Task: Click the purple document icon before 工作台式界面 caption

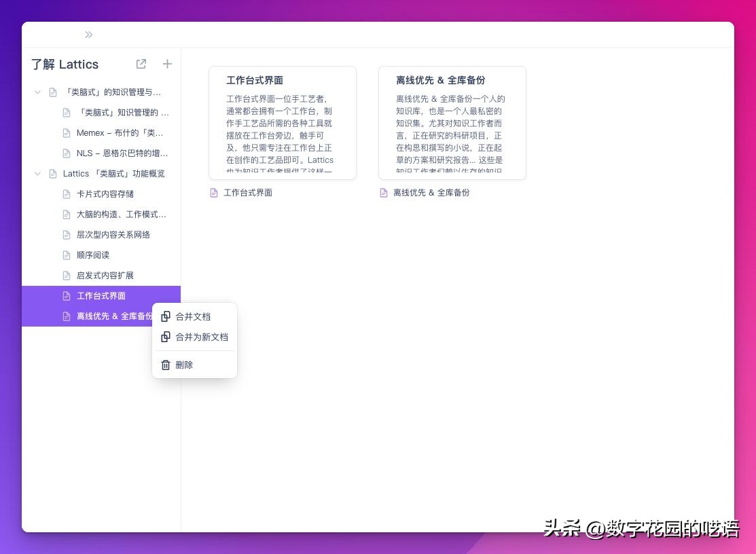Action: (214, 193)
